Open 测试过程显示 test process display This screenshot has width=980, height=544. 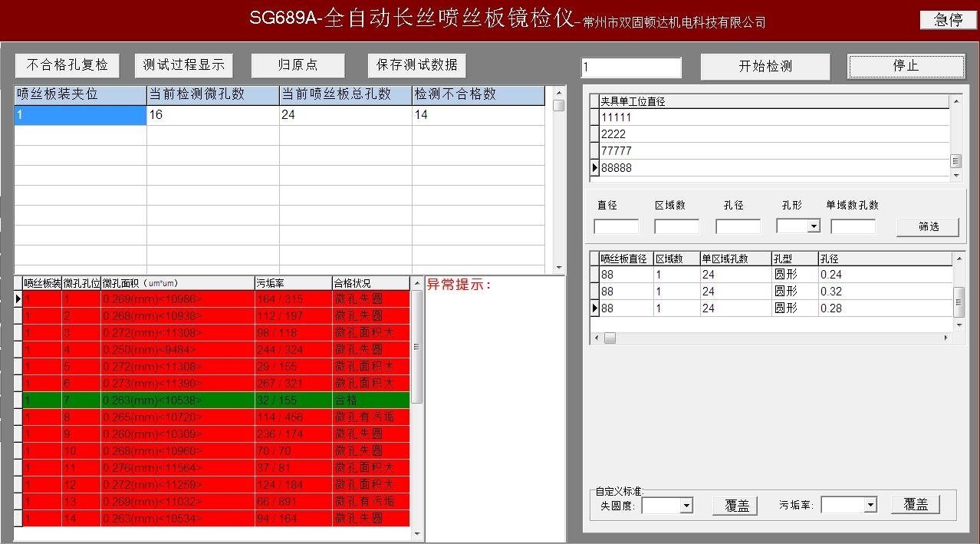coord(184,65)
